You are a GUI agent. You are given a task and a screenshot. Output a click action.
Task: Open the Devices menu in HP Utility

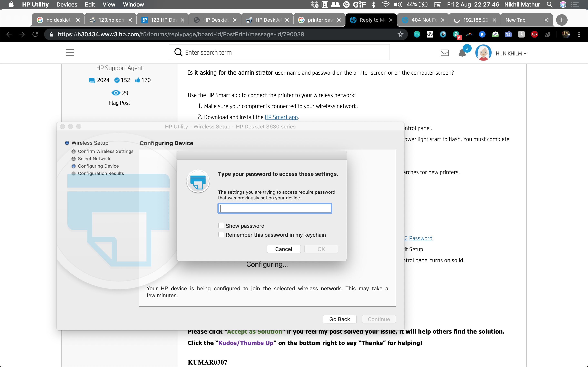pyautogui.click(x=66, y=5)
